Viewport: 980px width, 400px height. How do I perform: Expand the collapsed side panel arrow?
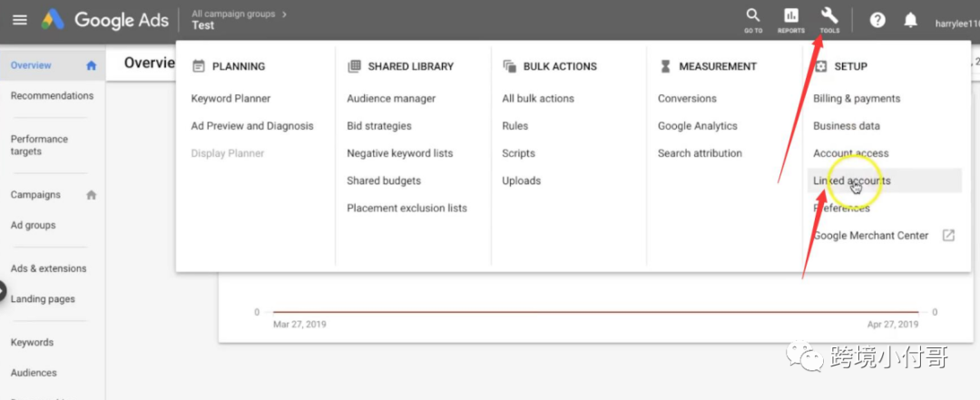point(3,291)
